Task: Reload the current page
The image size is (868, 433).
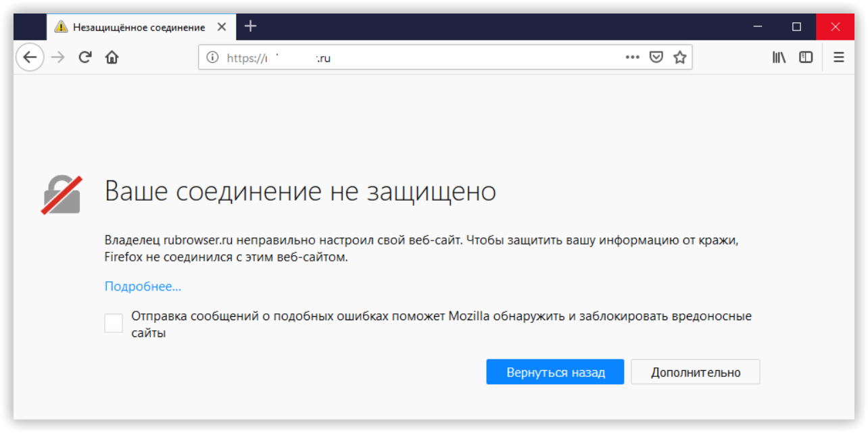Action: click(x=85, y=57)
